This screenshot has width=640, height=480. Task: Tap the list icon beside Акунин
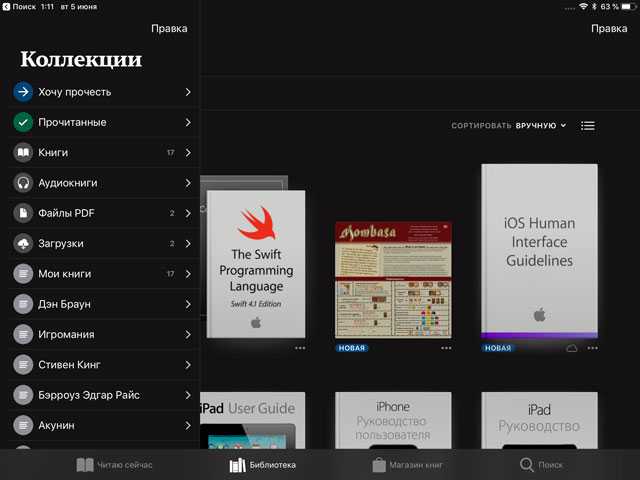tap(23, 425)
